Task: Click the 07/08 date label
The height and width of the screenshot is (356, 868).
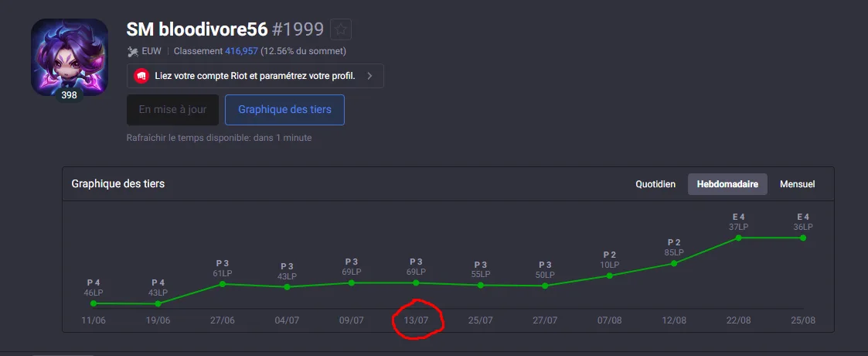Action: click(x=610, y=321)
